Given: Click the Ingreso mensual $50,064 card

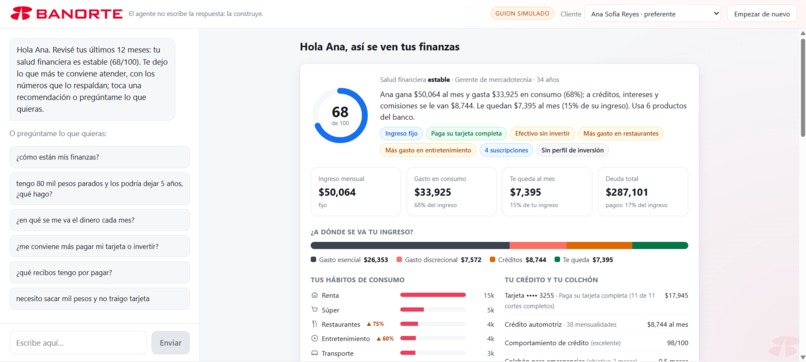Looking at the screenshot, I should pos(356,192).
